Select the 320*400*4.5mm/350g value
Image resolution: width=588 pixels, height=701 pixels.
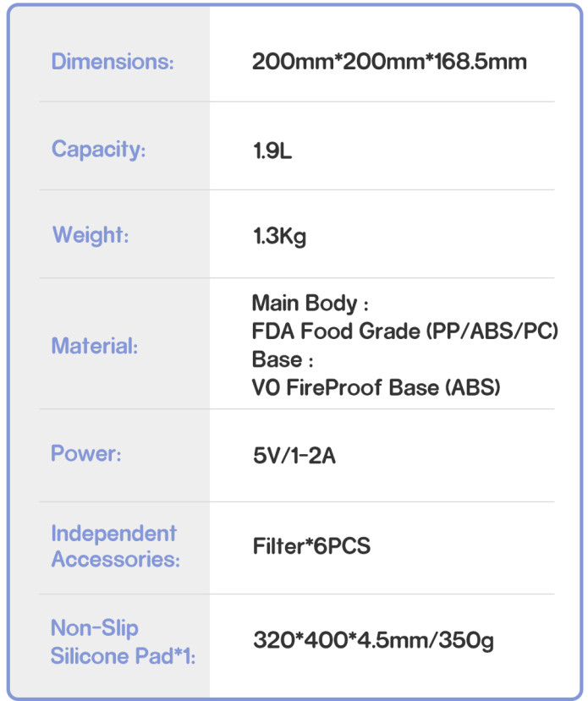click(373, 640)
